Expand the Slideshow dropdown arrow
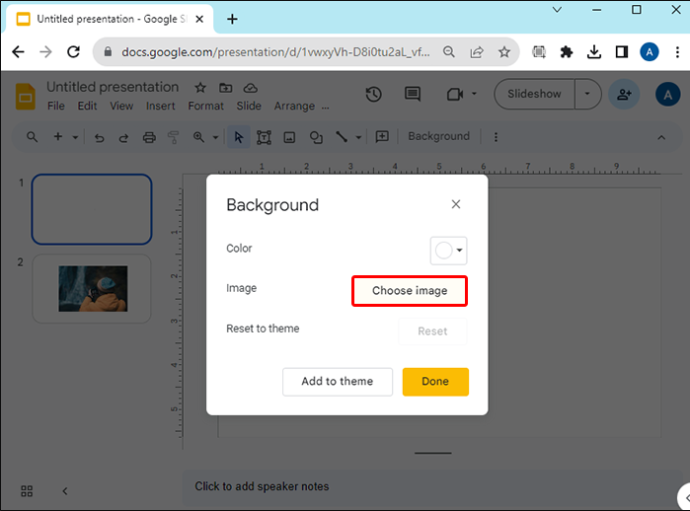The width and height of the screenshot is (690, 511). tap(587, 94)
